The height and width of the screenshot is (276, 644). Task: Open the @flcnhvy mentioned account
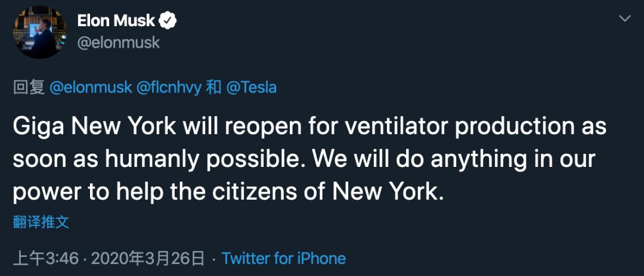coord(168,88)
